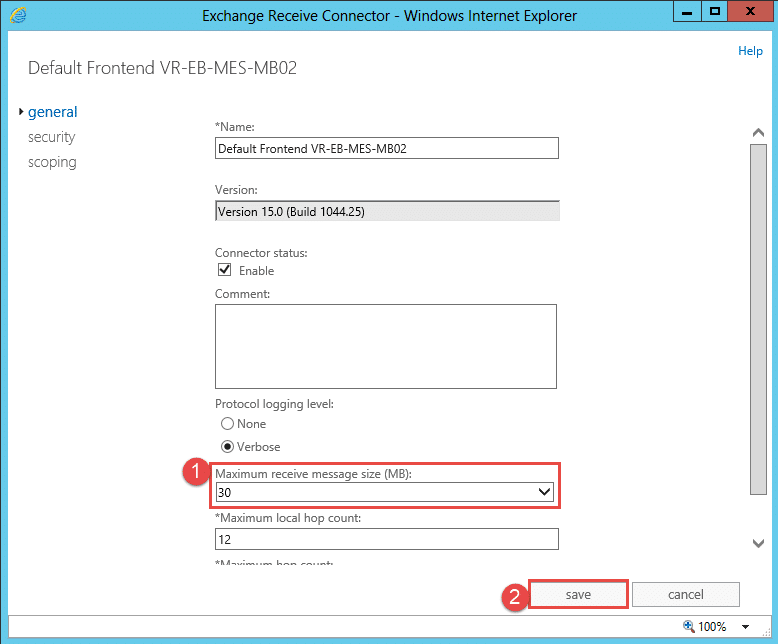778x644 pixels.
Task: Click the Protocol logging level label
Action: tap(274, 404)
